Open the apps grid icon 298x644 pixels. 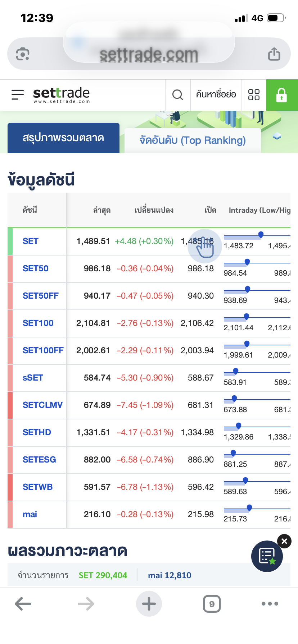tap(254, 95)
